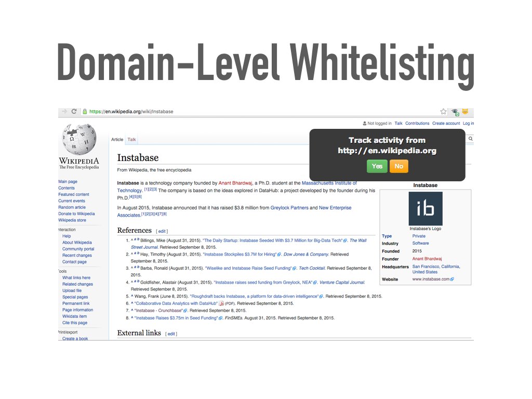This screenshot has height=399, width=532.
Task: Click the Wikipedia search magnifier icon
Action: point(470,138)
